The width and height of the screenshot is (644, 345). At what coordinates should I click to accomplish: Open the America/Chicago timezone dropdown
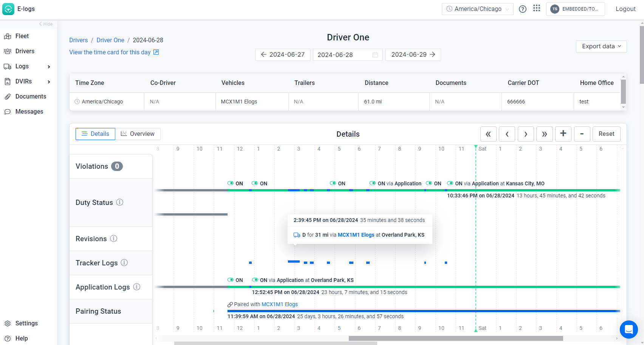[x=477, y=9]
